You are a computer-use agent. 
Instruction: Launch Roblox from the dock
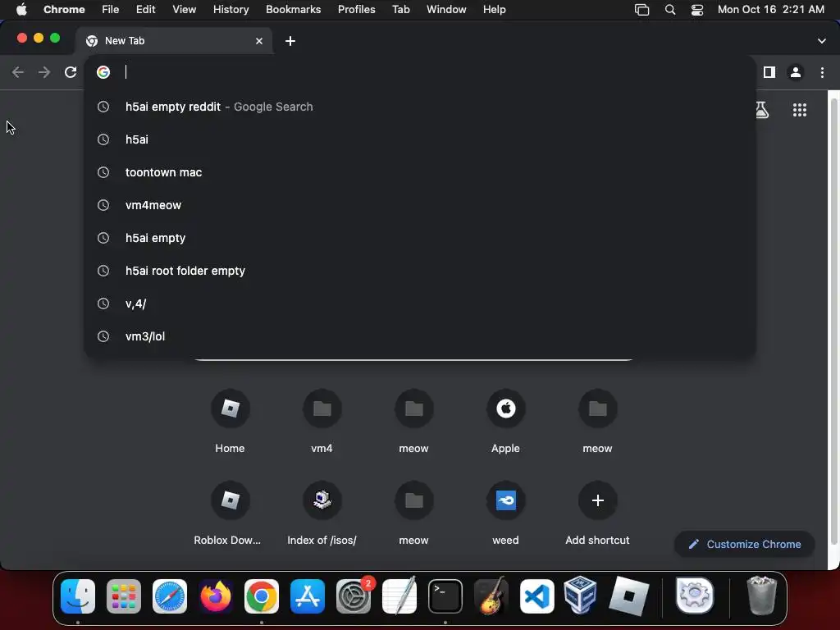pyautogui.click(x=629, y=596)
